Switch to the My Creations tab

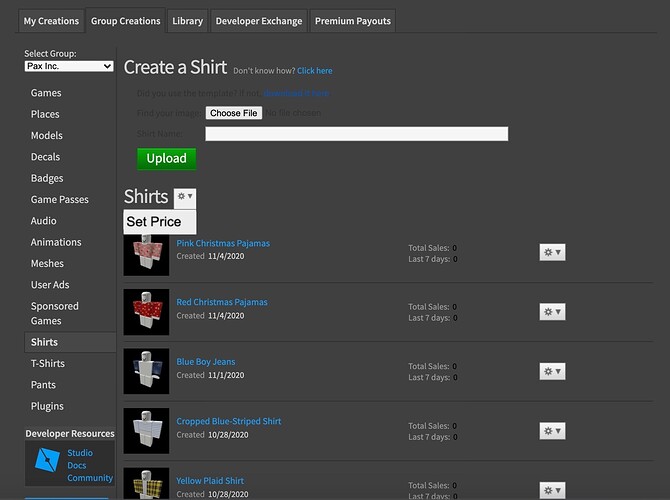[x=51, y=21]
